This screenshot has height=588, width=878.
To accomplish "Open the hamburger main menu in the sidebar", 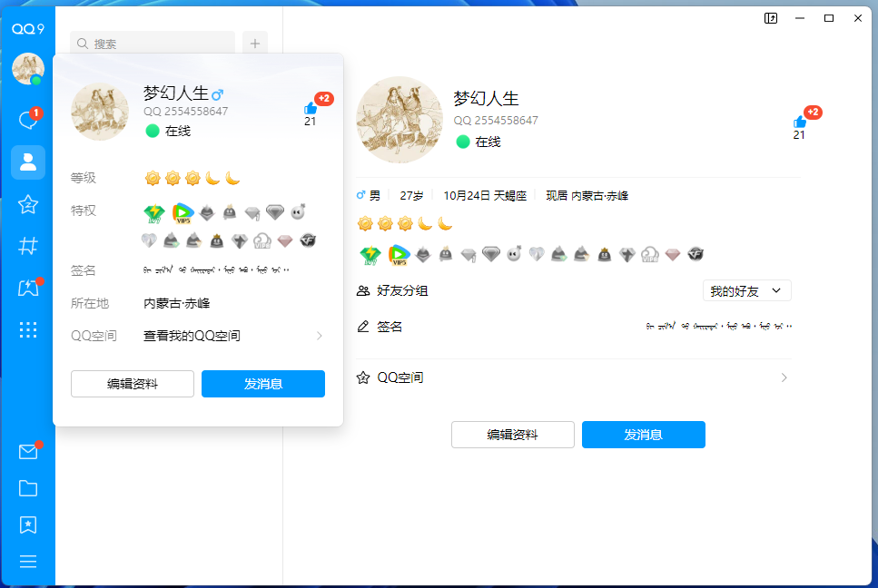I will [x=28, y=562].
